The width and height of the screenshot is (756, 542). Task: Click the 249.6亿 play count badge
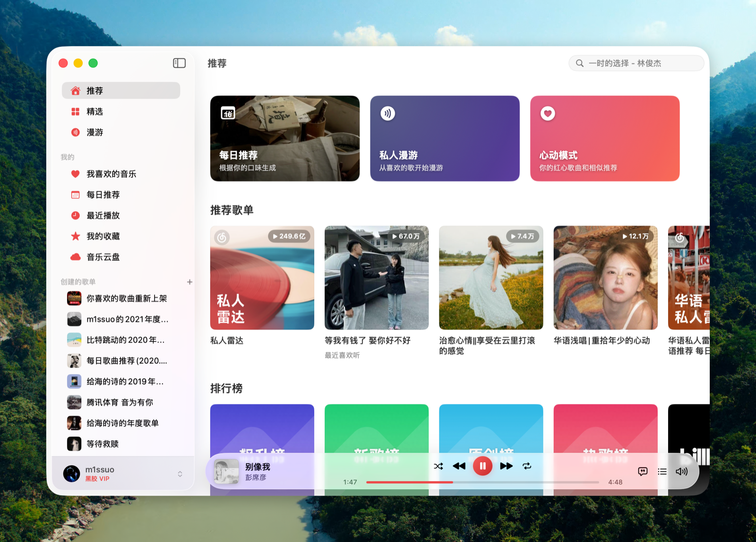pyautogui.click(x=289, y=236)
